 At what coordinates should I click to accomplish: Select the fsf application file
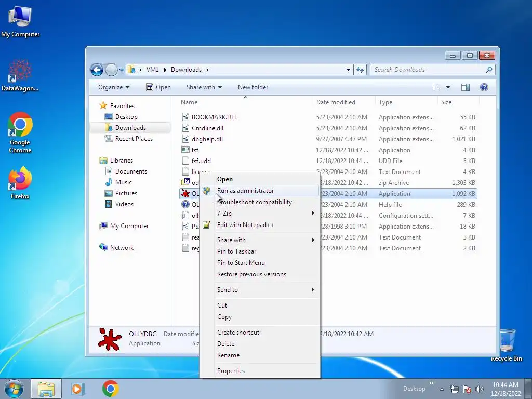coord(195,150)
